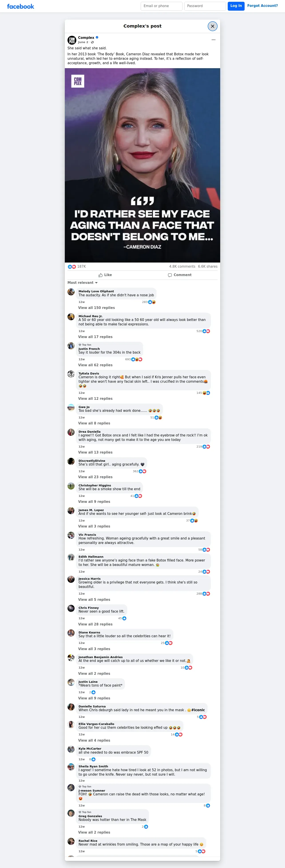285x868 pixels.
Task: Focus the Password field
Action: (x=205, y=6)
